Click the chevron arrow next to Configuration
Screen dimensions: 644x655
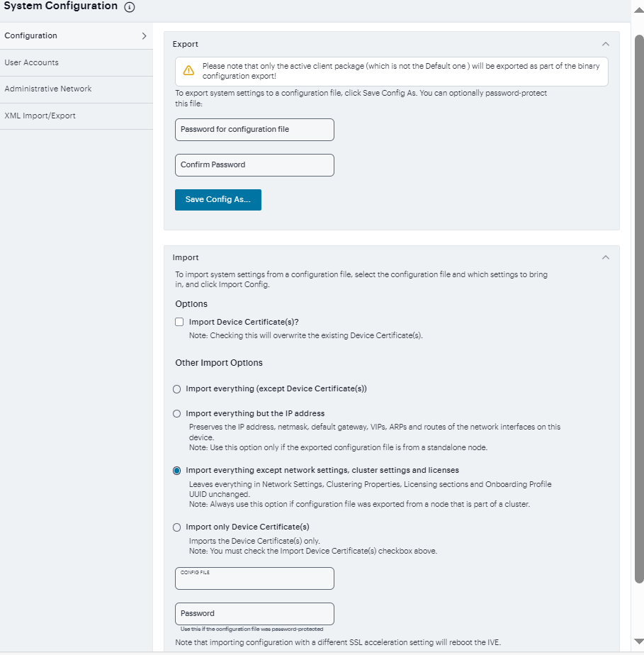144,36
